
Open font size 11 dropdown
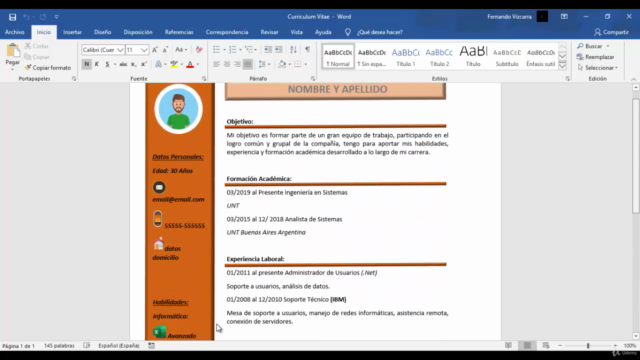(x=144, y=50)
